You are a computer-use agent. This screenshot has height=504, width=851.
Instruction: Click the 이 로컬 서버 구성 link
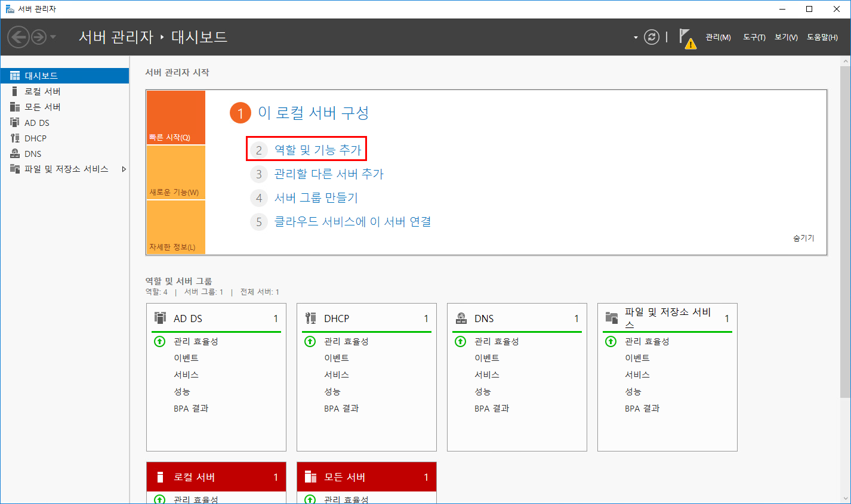(x=313, y=113)
